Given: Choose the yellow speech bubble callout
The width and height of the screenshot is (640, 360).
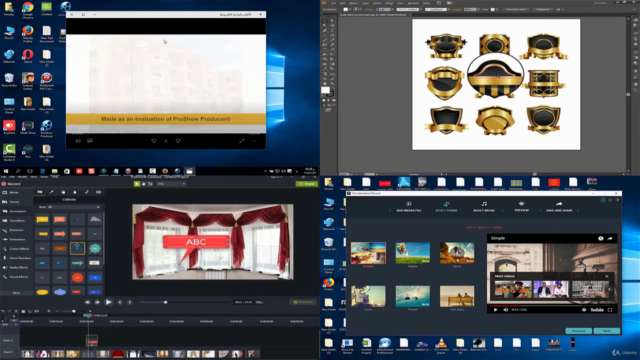Looking at the screenshot, I should [x=42, y=220].
